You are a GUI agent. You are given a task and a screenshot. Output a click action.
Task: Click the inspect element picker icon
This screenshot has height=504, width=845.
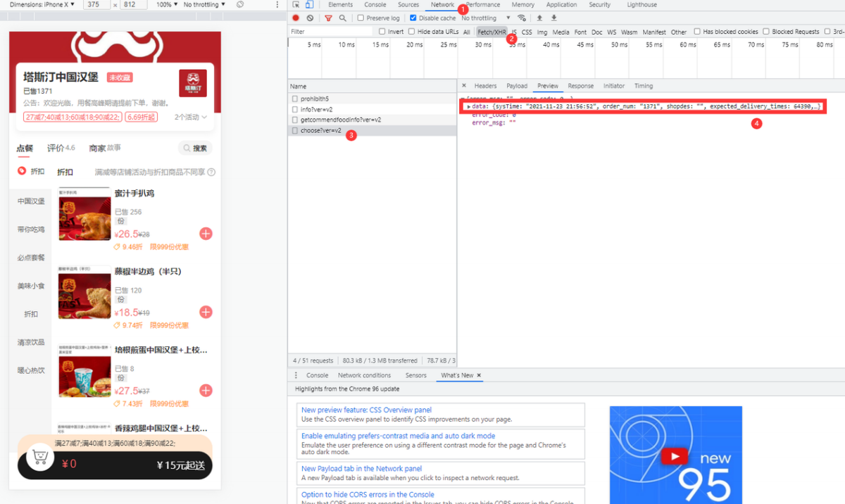pos(296,5)
